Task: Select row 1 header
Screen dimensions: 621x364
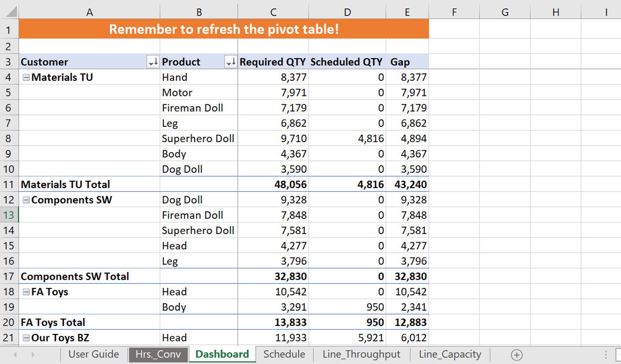Action: [x=9, y=30]
